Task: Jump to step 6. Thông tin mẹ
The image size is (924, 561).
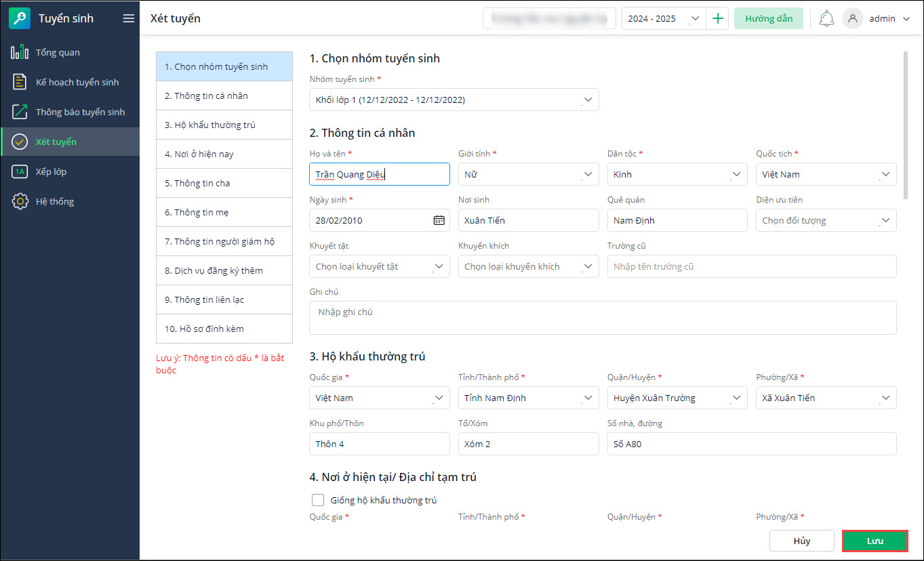Action: pos(224,212)
